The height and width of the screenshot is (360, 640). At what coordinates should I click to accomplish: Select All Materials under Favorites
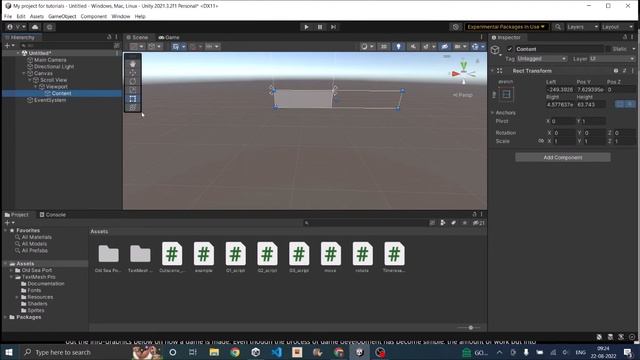tap(37, 237)
